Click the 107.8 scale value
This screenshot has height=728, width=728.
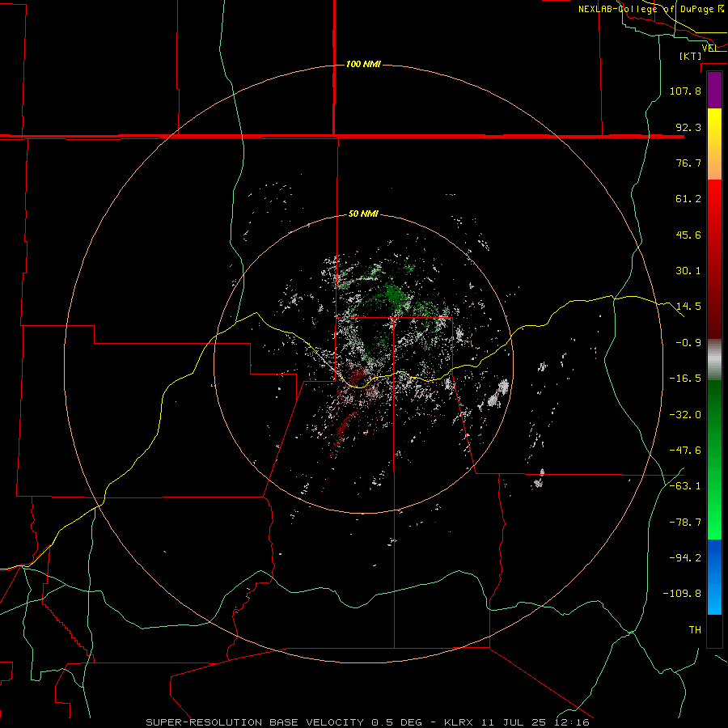coord(685,91)
